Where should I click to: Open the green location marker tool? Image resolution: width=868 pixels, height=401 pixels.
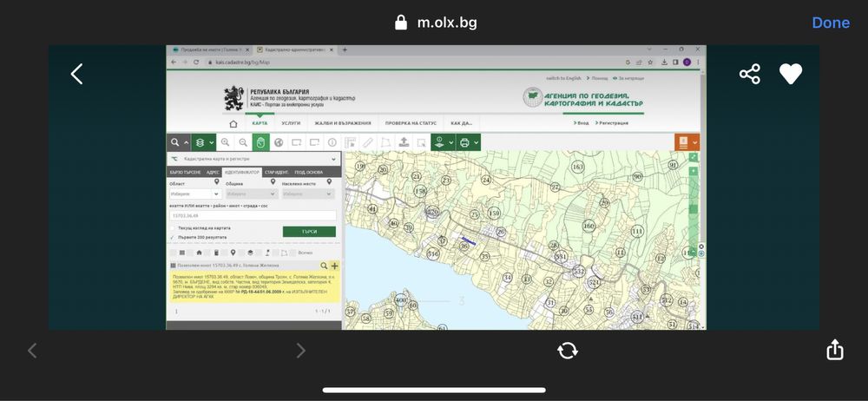[x=439, y=142]
